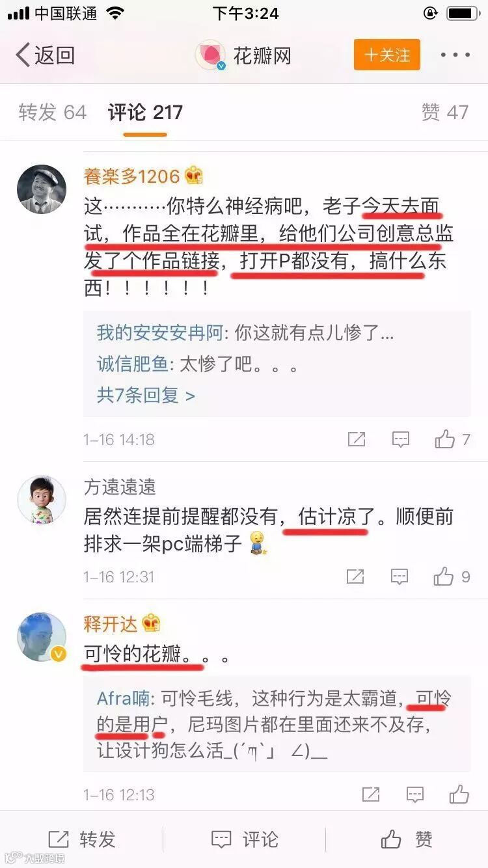Switch to the 转发 64 tab
Image resolution: width=488 pixels, height=868 pixels.
tap(53, 113)
